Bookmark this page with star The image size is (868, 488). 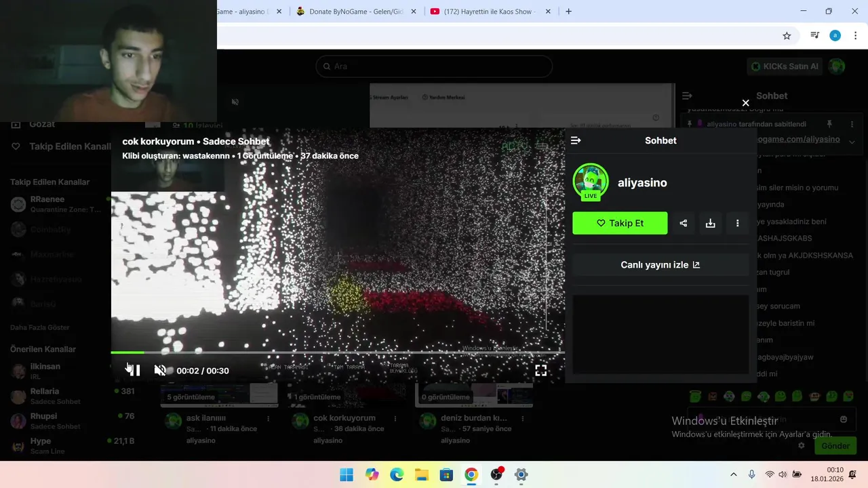click(787, 36)
